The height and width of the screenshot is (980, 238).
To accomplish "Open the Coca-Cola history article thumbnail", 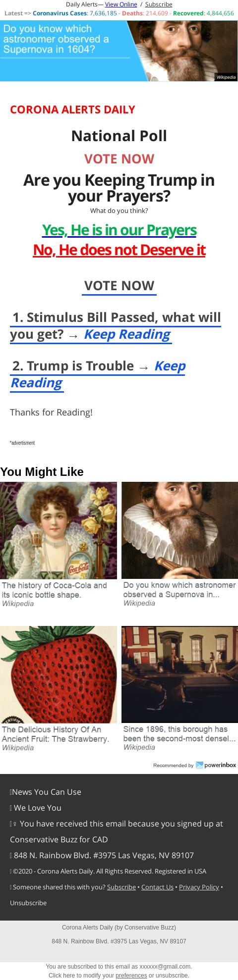I will click(59, 530).
